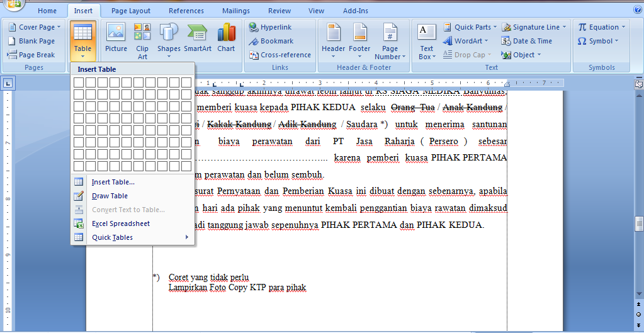Insert a Cover Page
Image resolution: width=644 pixels, height=333 pixels.
[34, 27]
